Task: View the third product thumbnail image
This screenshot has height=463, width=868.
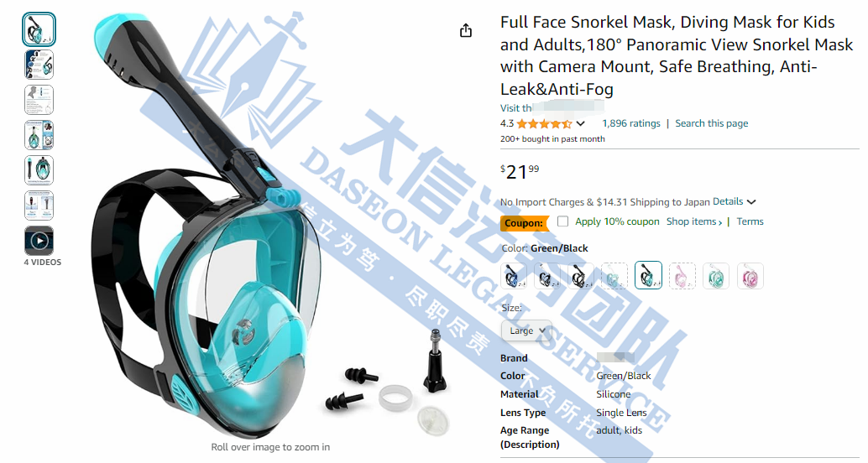Action: [39, 100]
